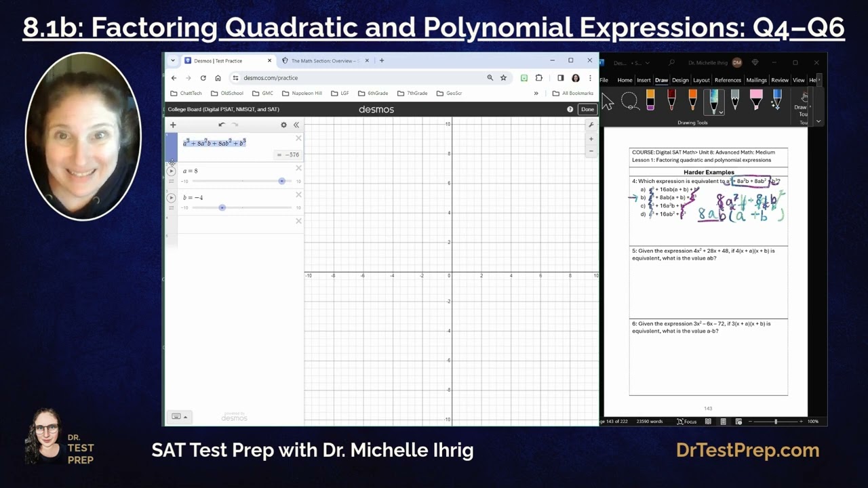This screenshot has height=488, width=868.
Task: Choose the Select arrow drawing tool in Word
Action: coord(608,102)
